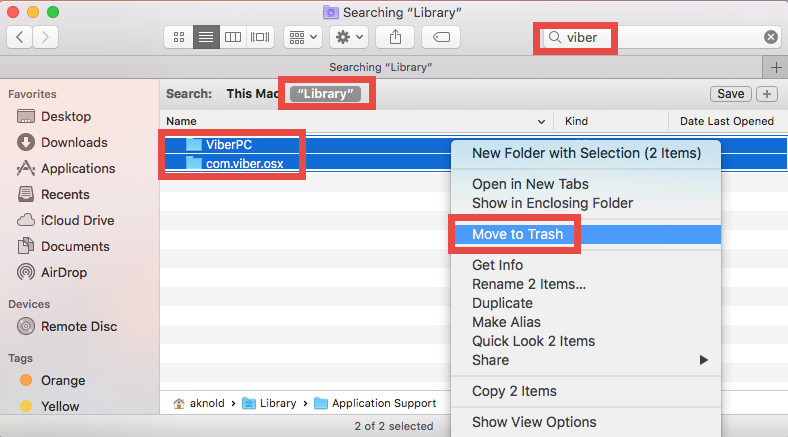Image resolution: width=788 pixels, height=437 pixels.
Task: Sort by the Name column
Action: coord(181,121)
